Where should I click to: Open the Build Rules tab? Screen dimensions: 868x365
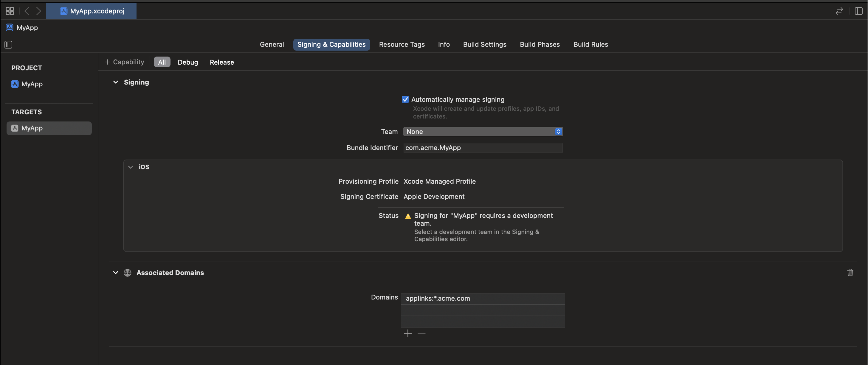590,44
